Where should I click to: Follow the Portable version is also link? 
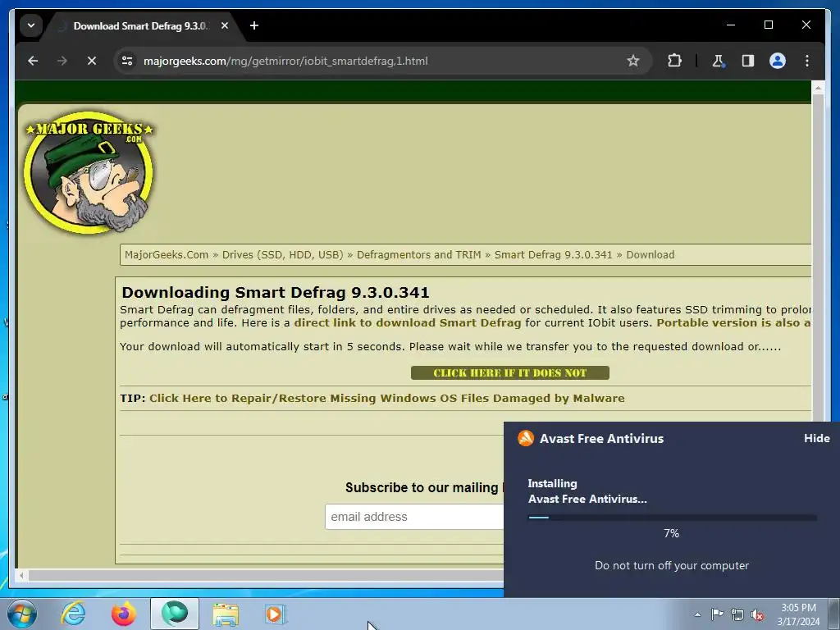(733, 323)
